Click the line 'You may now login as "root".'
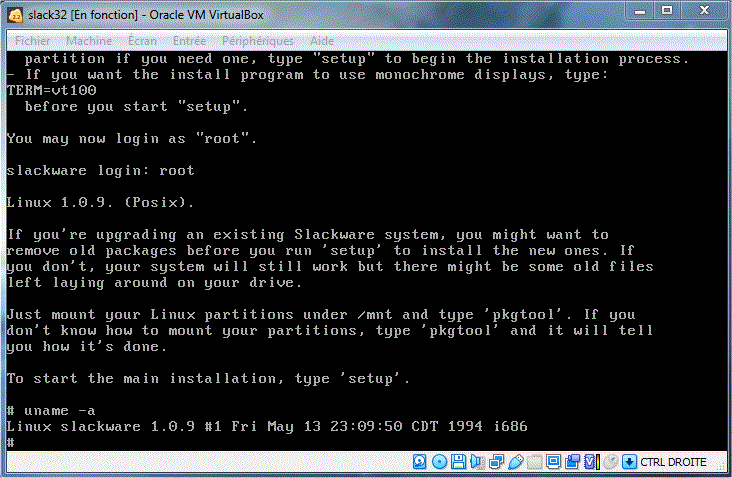 [132, 139]
